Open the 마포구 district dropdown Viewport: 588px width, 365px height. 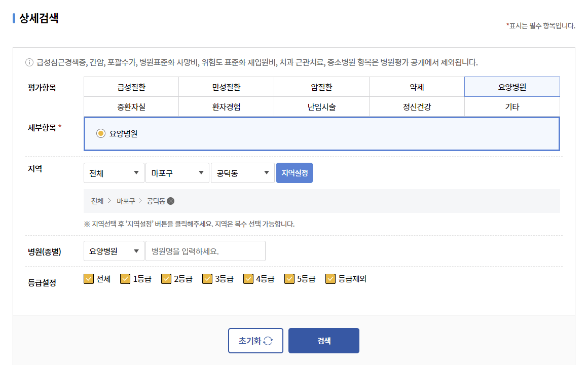177,172
